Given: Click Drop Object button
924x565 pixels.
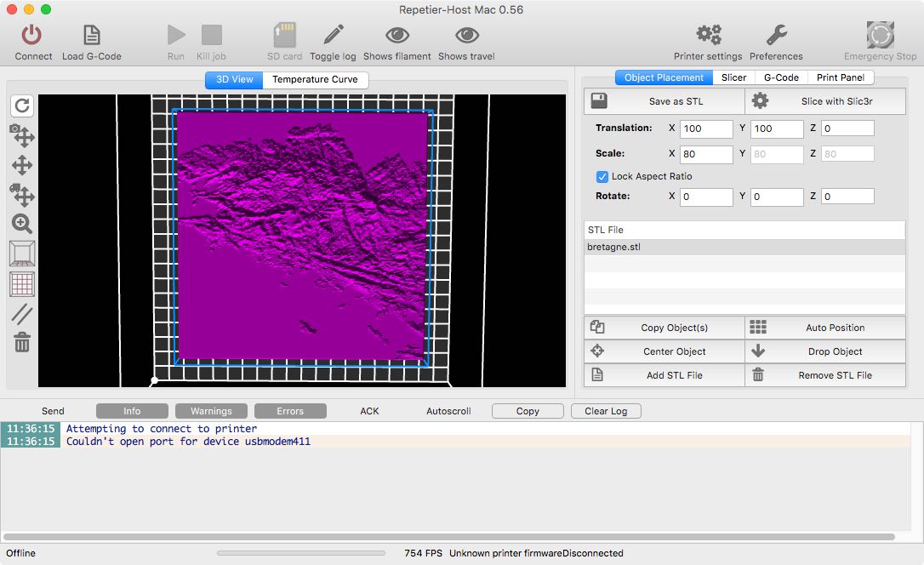Looking at the screenshot, I should [825, 351].
